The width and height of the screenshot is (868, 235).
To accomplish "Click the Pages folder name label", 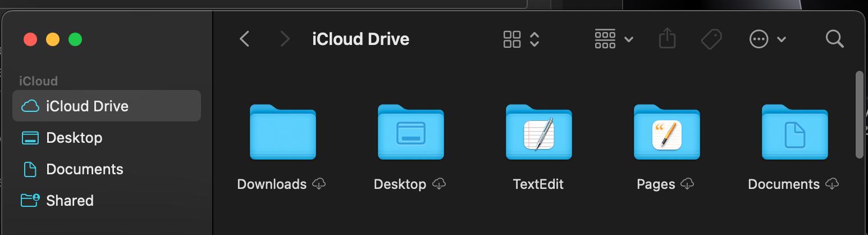I will click(656, 184).
